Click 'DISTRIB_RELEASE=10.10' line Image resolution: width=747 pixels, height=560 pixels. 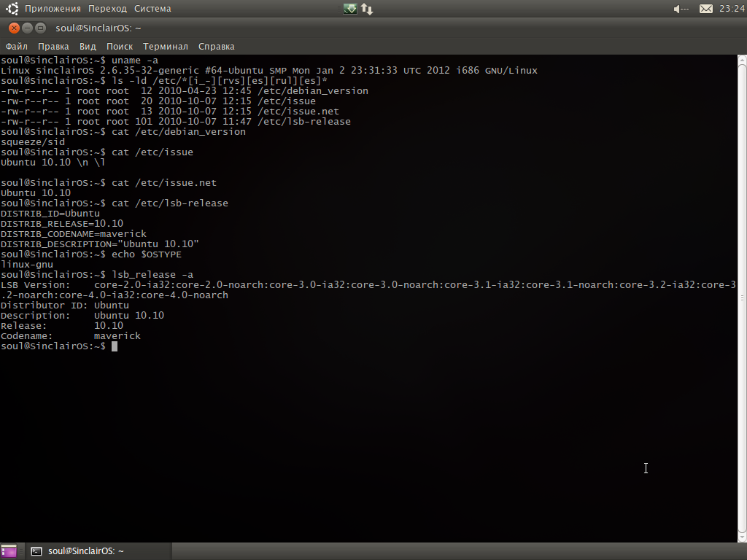(x=62, y=223)
